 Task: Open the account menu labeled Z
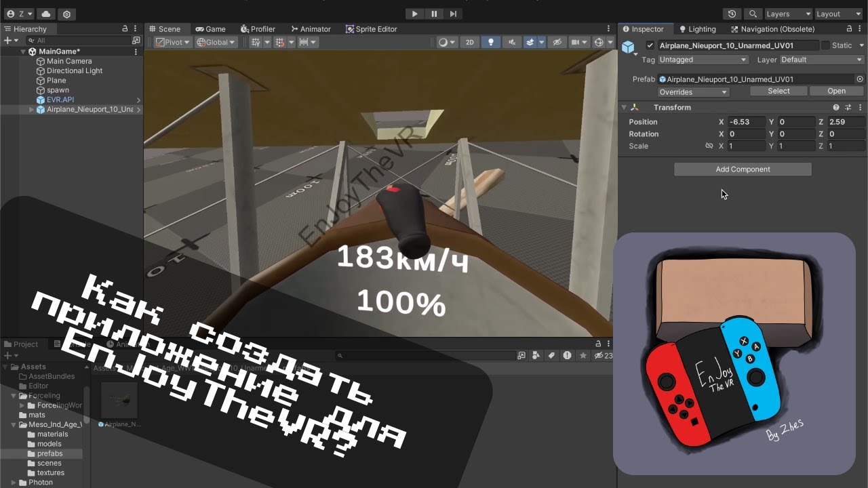(19, 14)
